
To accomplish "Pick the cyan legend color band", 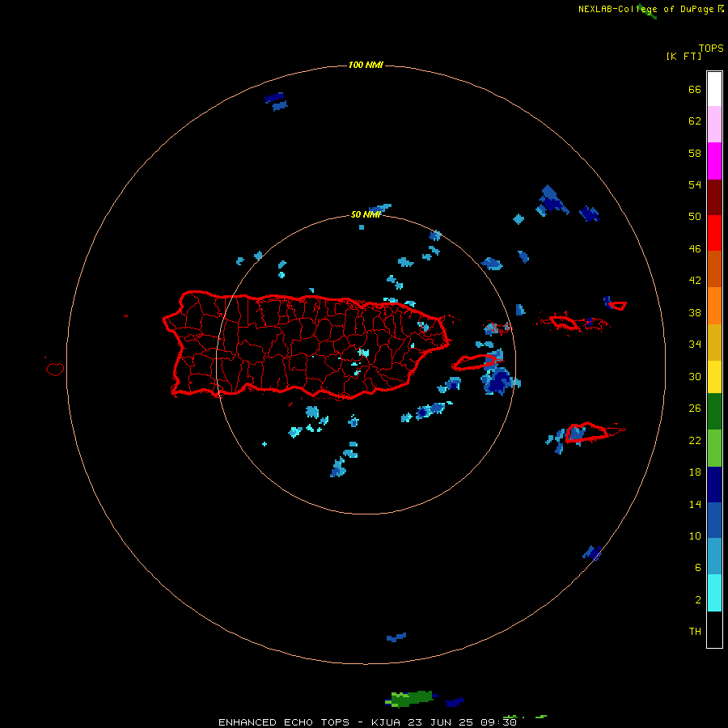I will click(x=714, y=593).
